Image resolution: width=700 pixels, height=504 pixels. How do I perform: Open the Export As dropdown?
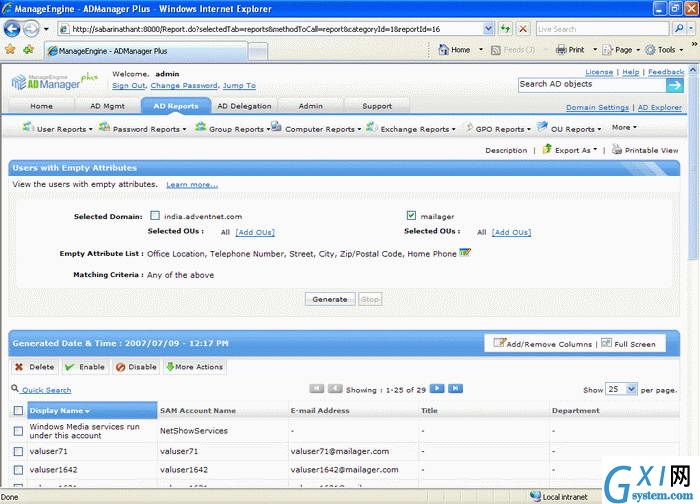click(570, 150)
